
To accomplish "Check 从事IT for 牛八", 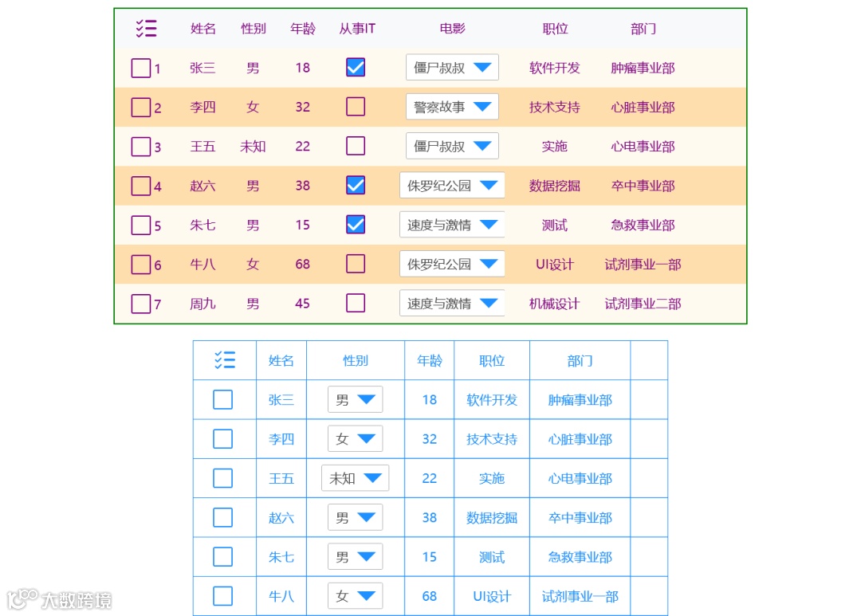I will tap(356, 264).
